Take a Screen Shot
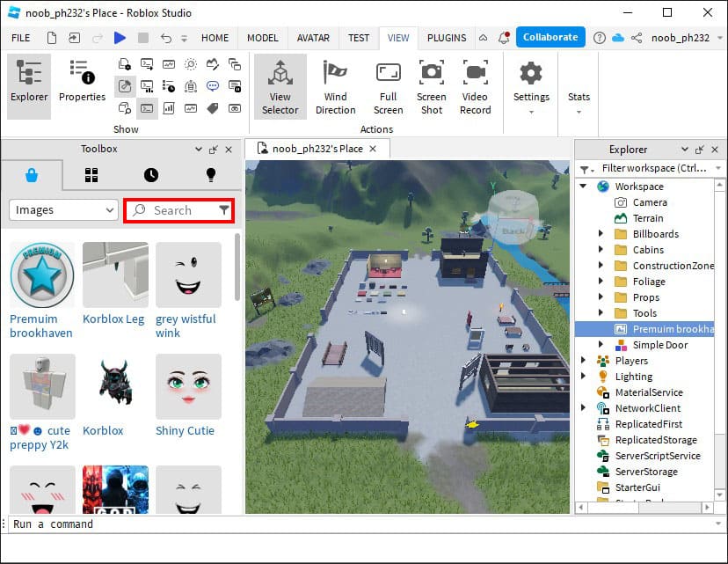The height and width of the screenshot is (564, 728). coord(431,86)
